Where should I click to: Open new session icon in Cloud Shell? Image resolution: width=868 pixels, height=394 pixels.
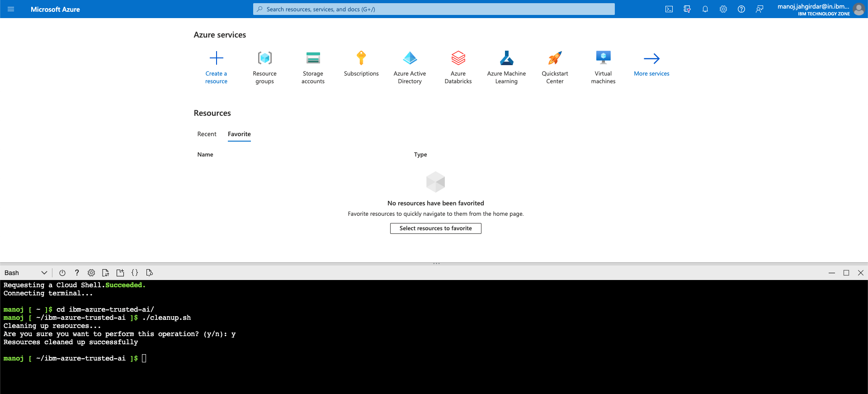(x=120, y=273)
